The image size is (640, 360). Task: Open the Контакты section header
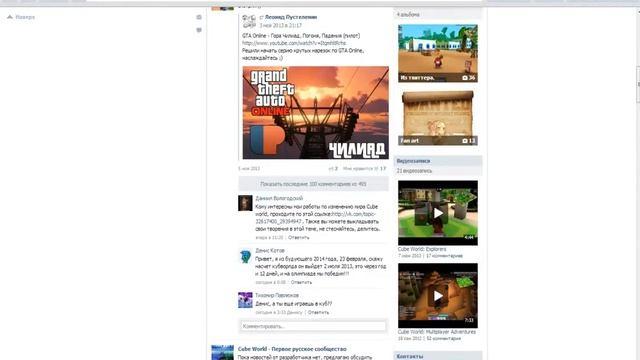tap(438, 356)
